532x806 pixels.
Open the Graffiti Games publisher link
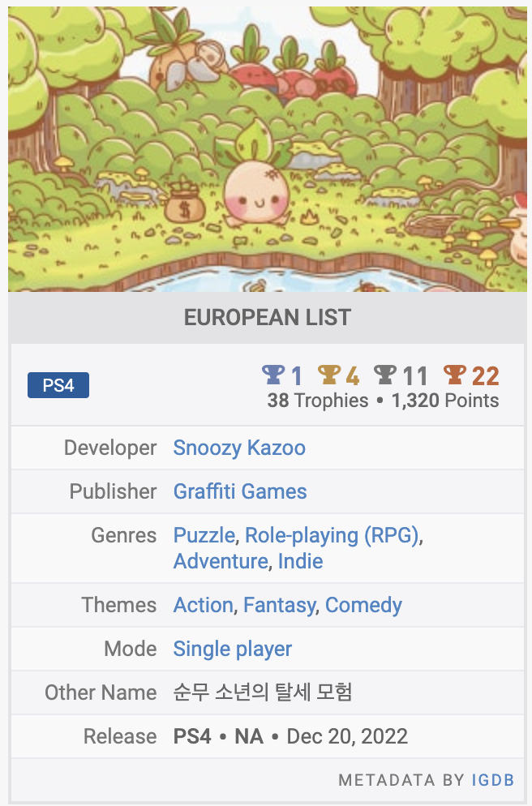[240, 491]
